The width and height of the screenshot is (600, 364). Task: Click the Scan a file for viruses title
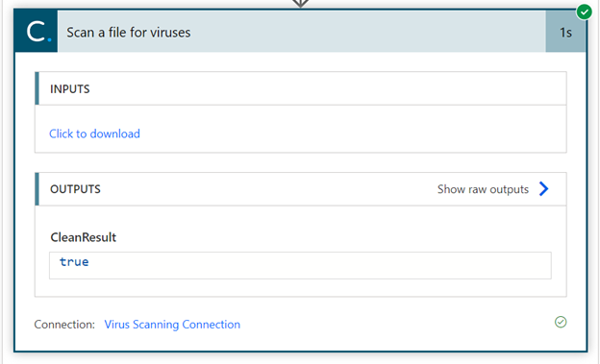point(129,32)
